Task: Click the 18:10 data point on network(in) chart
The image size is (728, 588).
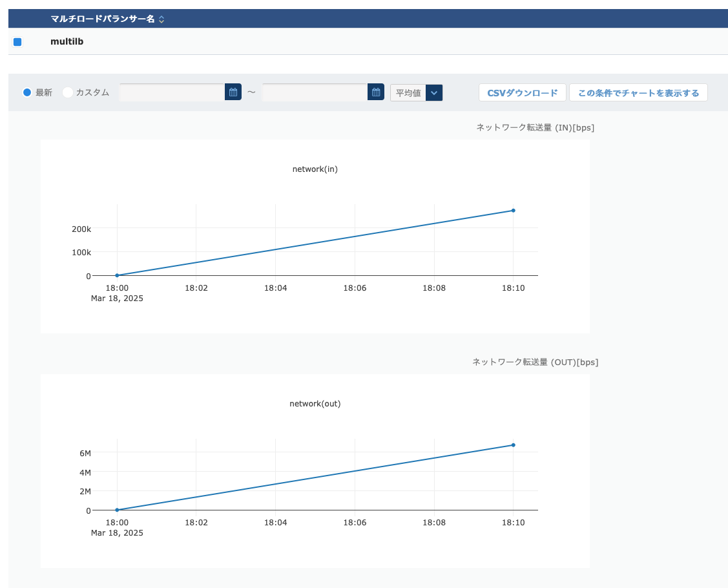Action: tap(513, 211)
